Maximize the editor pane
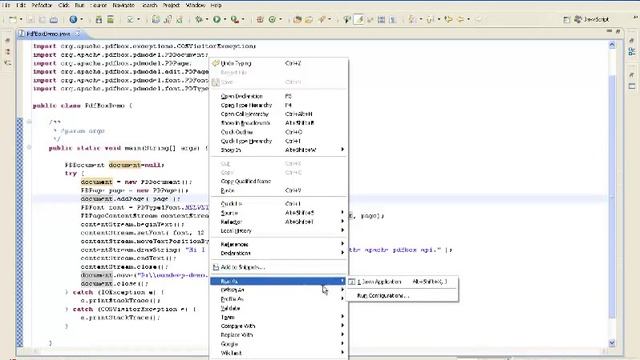The width and height of the screenshot is (640, 360). [x=618, y=31]
